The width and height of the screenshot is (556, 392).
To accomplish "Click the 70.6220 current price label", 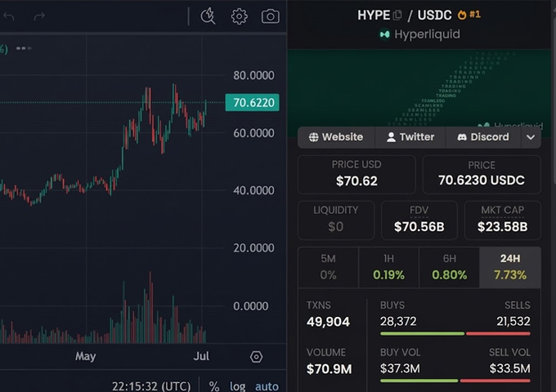I will click(x=252, y=103).
